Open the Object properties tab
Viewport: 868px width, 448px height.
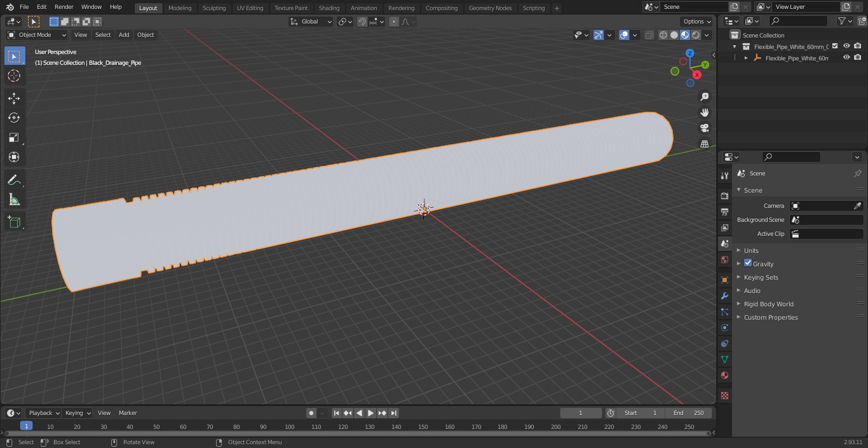724,280
